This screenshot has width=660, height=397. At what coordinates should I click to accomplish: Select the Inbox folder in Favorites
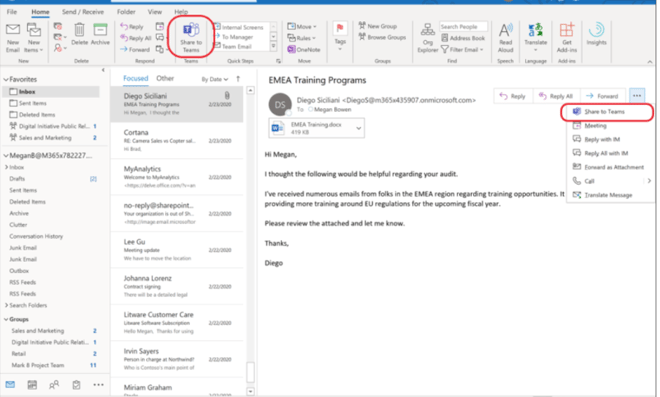[x=51, y=91]
